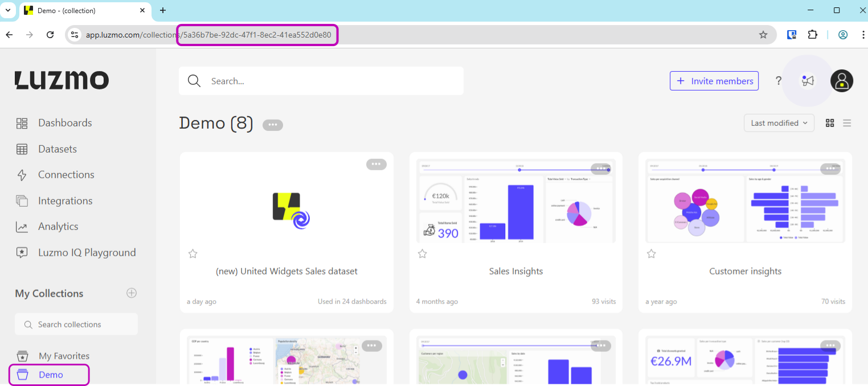868x386 pixels.
Task: Open the announcements megaphone icon
Action: pos(807,81)
